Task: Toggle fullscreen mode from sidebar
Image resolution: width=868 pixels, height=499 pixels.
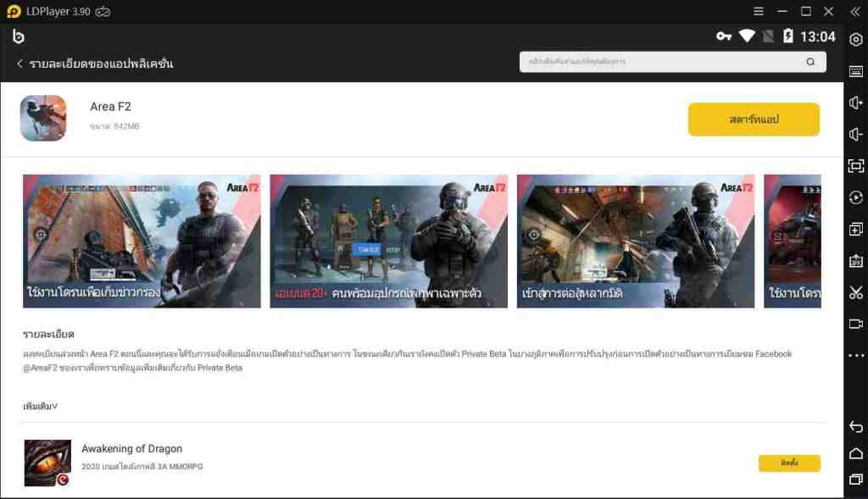Action: 856,166
